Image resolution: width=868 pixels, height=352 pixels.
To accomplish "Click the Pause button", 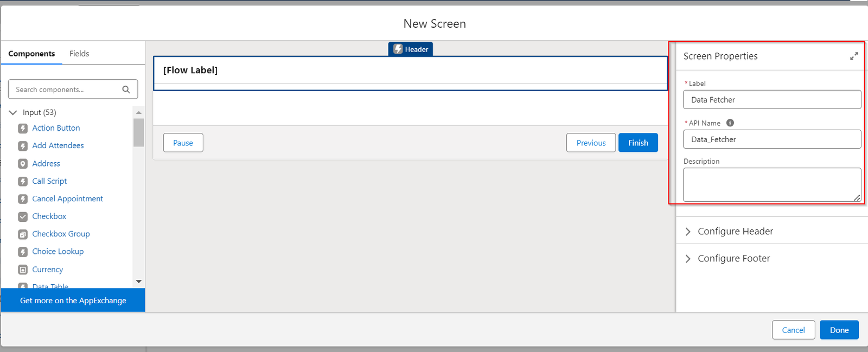I will [x=183, y=143].
